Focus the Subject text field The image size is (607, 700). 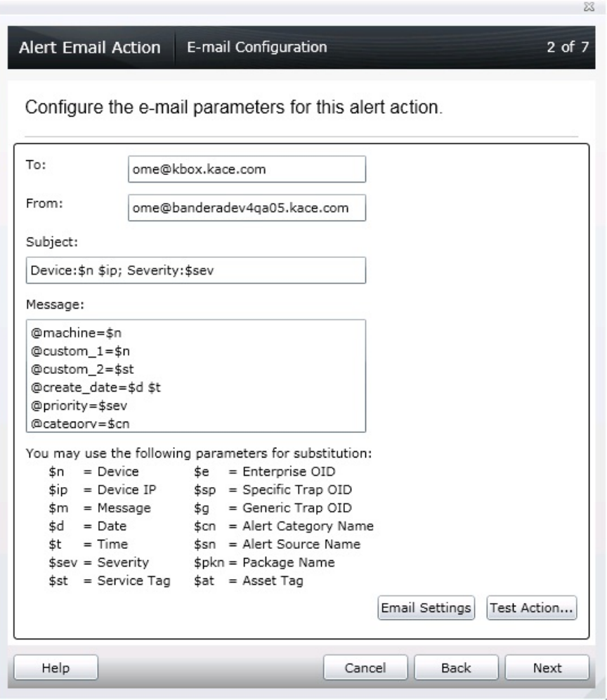[x=195, y=270]
